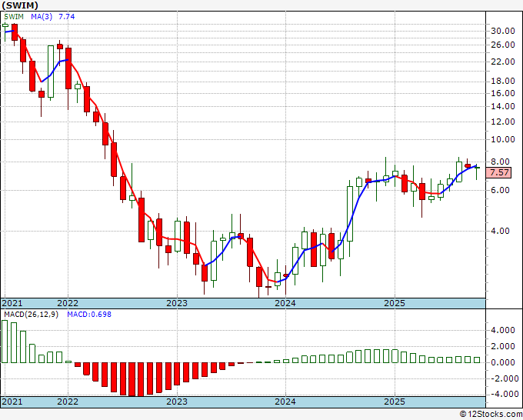Click the 14.00 price axis label
523x420 pixels.
pyautogui.click(x=503, y=106)
